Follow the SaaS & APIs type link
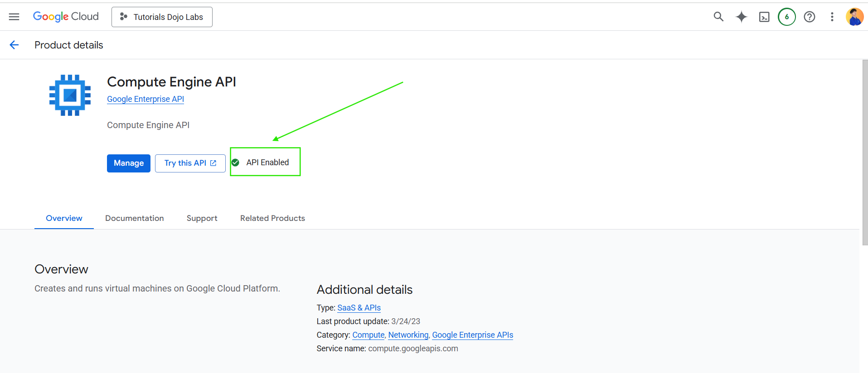Viewport: 868px width, 373px height. click(359, 308)
